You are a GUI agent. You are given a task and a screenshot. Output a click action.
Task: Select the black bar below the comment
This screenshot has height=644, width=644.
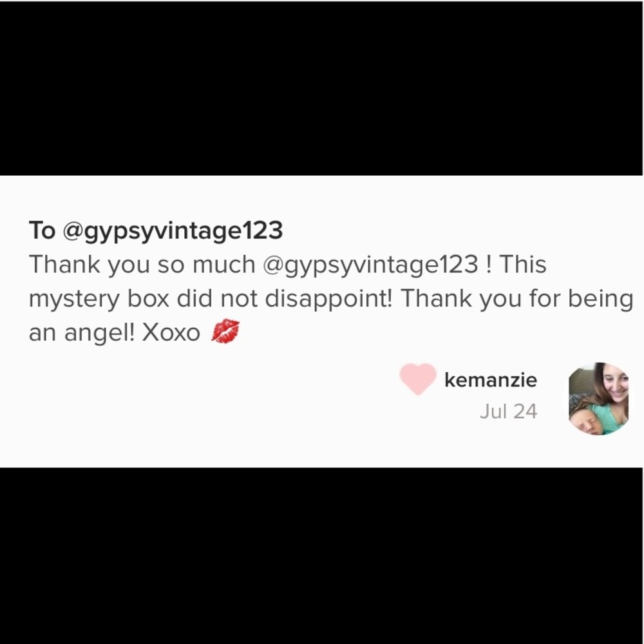click(x=321, y=555)
